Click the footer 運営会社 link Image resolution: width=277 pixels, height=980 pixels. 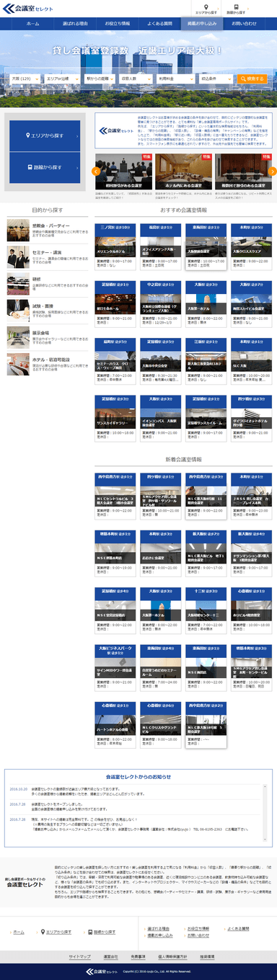coord(110,956)
